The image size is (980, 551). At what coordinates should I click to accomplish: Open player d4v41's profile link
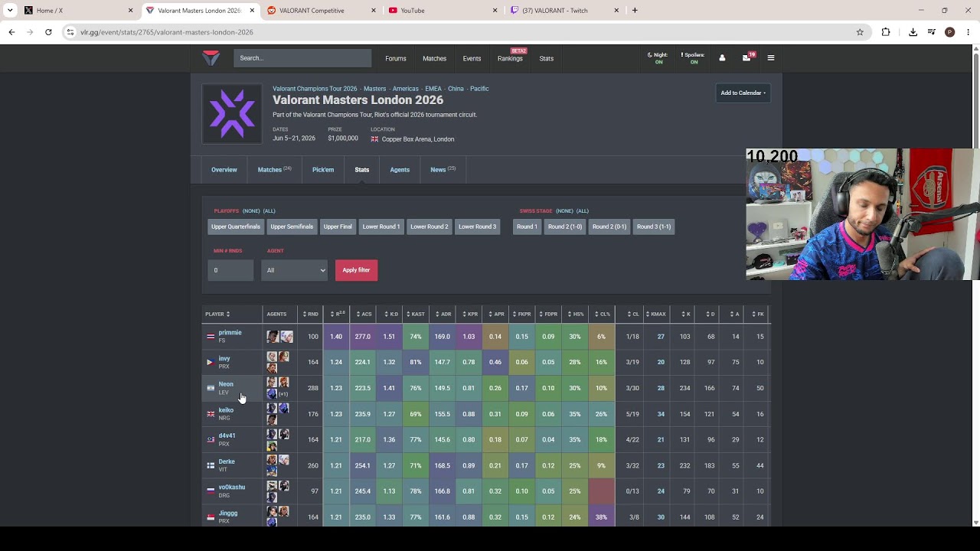point(227,435)
